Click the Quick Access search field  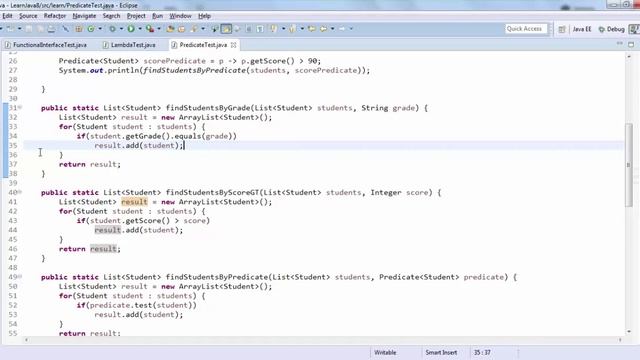(525, 29)
